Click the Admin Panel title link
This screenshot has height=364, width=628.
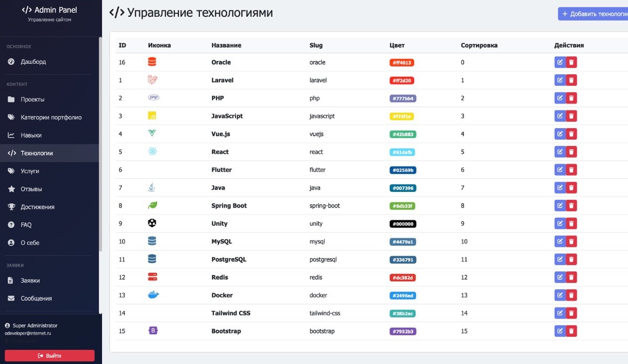coord(50,10)
